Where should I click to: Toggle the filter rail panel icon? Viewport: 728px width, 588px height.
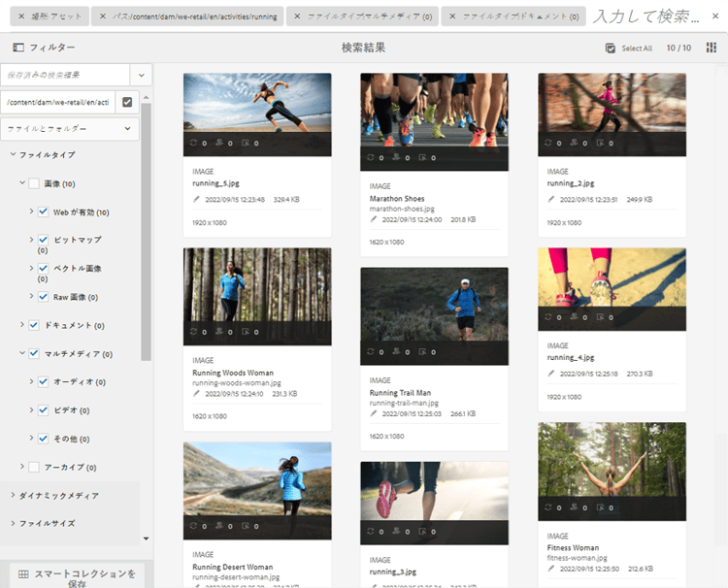point(18,48)
